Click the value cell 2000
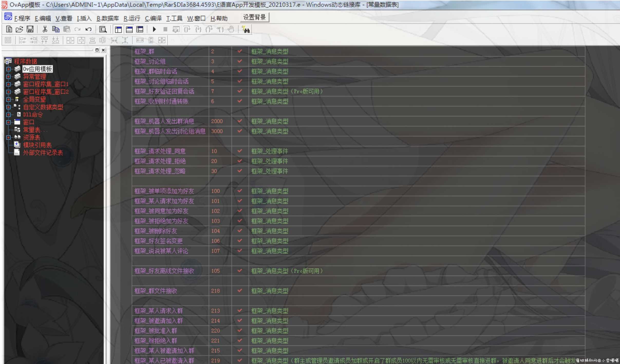This screenshot has height=364, width=620. click(217, 121)
